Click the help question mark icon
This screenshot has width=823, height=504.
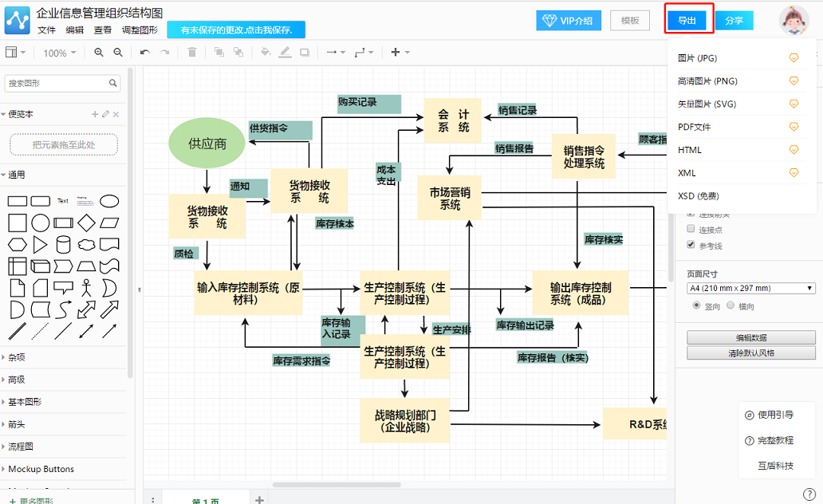tap(809, 494)
